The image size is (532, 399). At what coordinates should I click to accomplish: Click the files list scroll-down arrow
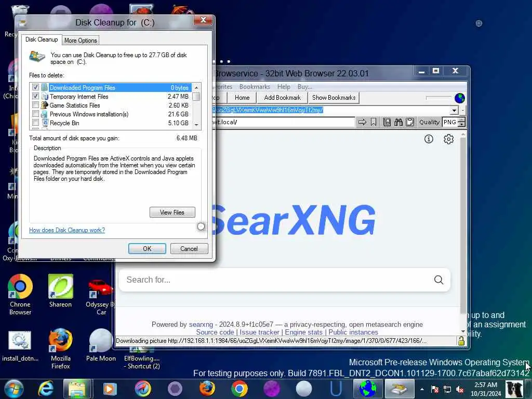196,125
